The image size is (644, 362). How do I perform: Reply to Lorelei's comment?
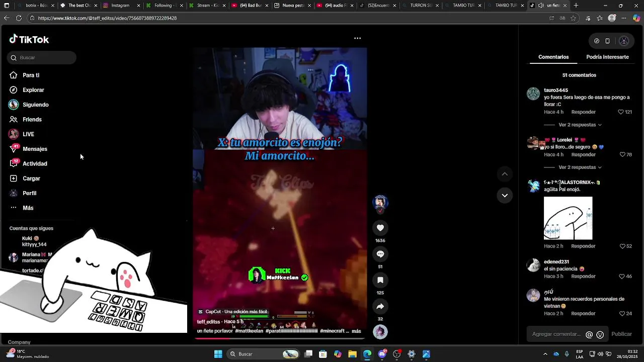coord(583,155)
